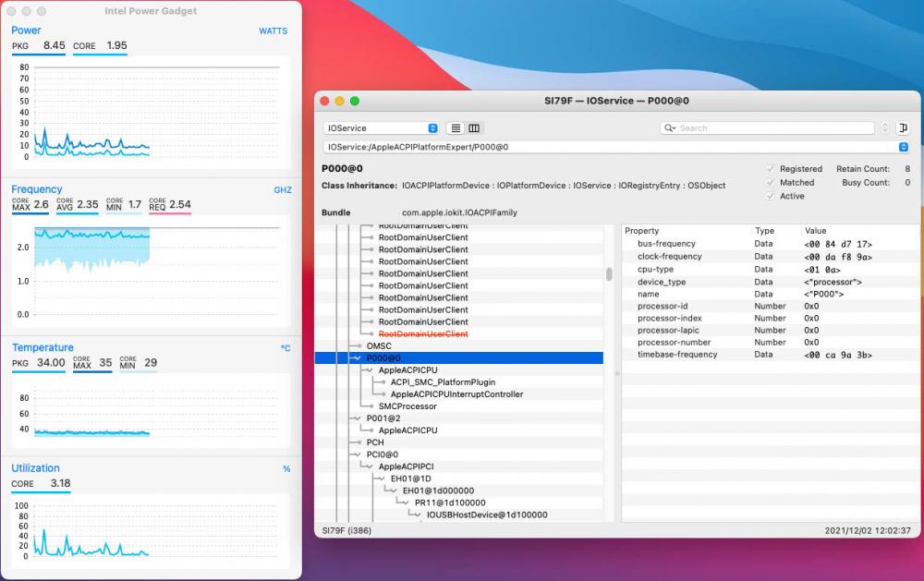
Task: Click the search stepper arrows
Action: point(884,127)
